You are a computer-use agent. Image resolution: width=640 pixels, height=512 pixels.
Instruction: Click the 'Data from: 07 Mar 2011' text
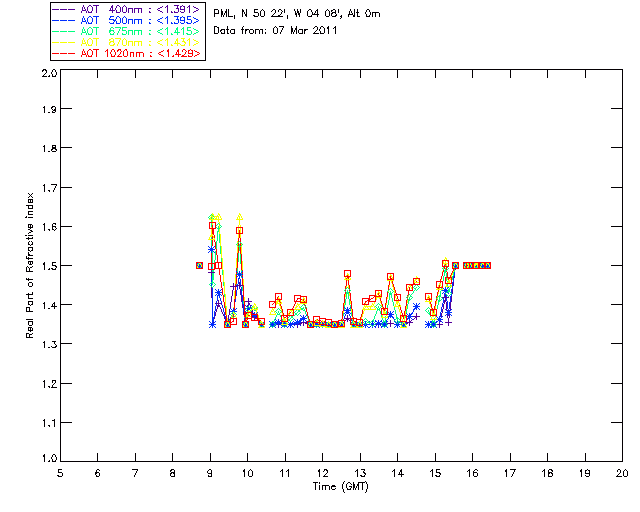(x=275, y=30)
